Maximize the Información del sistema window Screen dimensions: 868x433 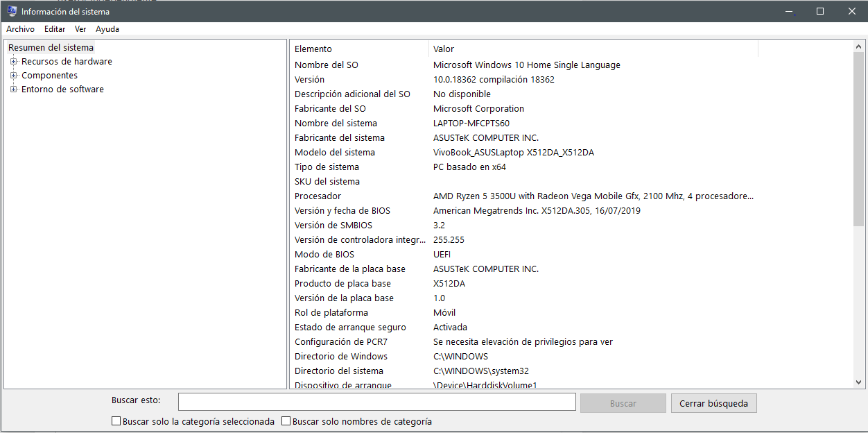(820, 11)
